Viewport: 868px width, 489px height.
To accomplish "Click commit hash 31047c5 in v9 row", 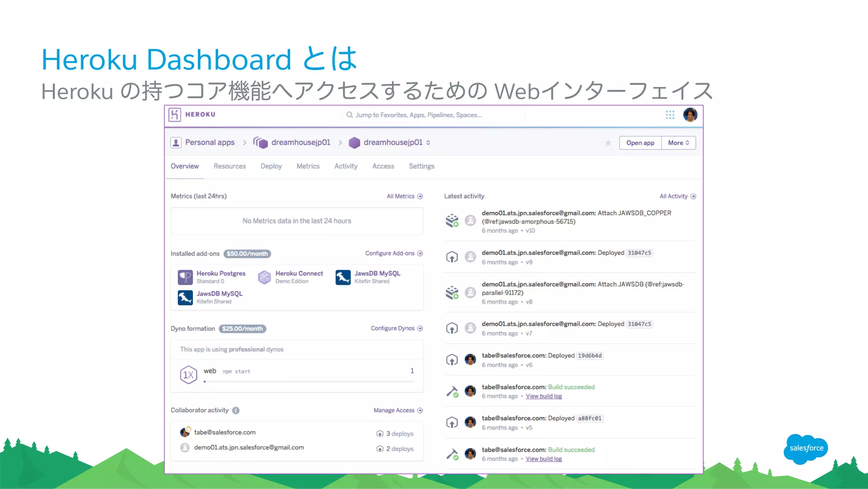I will 639,253.
